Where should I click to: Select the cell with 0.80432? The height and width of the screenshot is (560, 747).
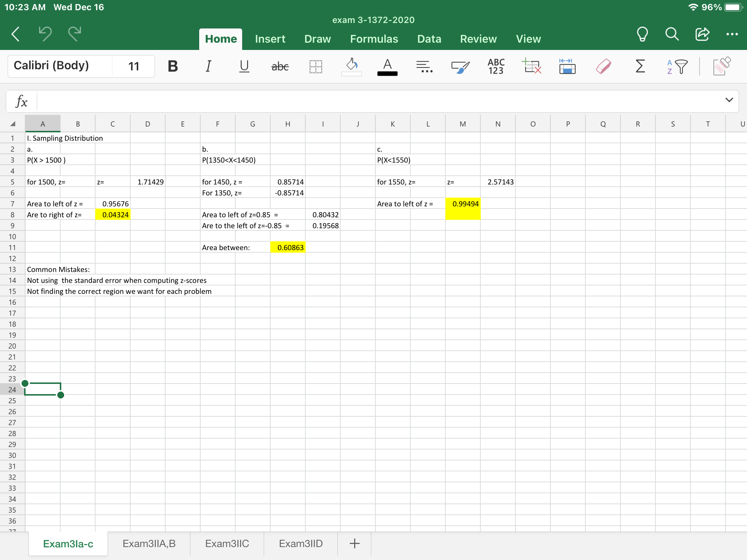pyautogui.click(x=323, y=215)
